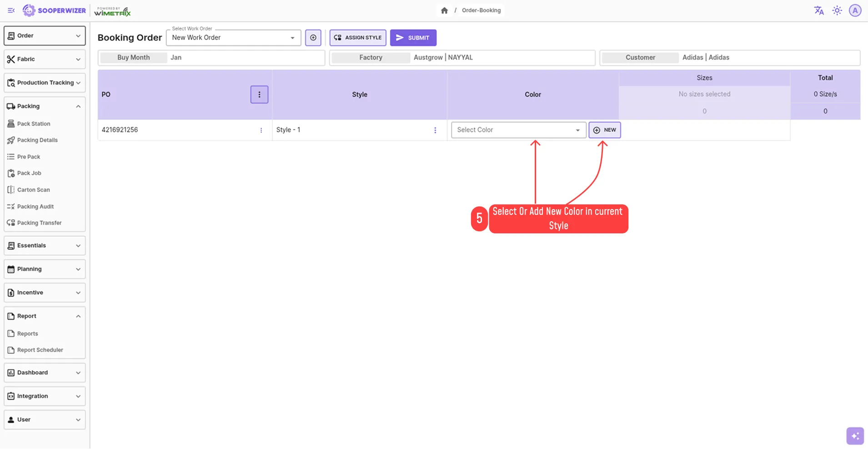The height and width of the screenshot is (449, 868).
Task: Collapse the sidebar using the hamburger icon
Action: click(x=11, y=10)
